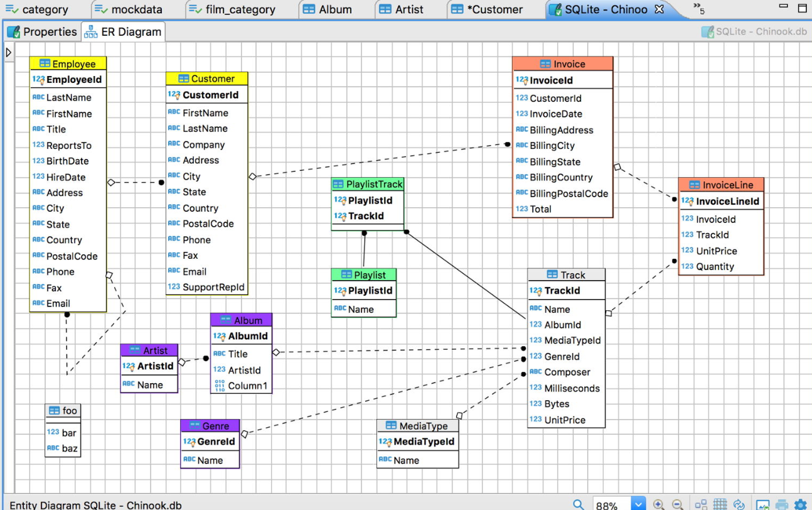This screenshot has width=812, height=510.
Task: Select the ER Diagram tab
Action: coord(124,31)
